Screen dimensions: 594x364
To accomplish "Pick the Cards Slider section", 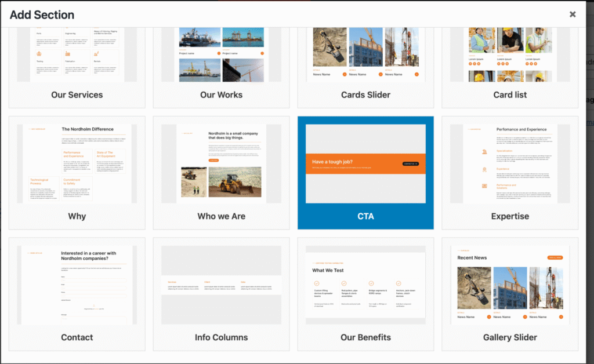I will [x=365, y=67].
